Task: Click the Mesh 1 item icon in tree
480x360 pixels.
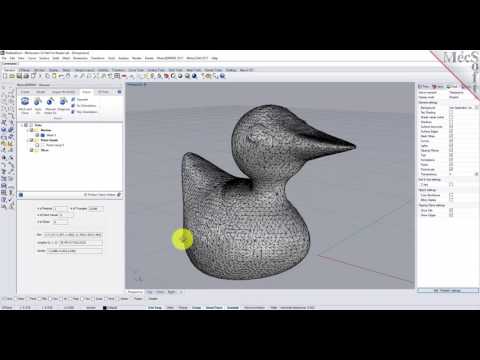Action: pyautogui.click(x=42, y=135)
